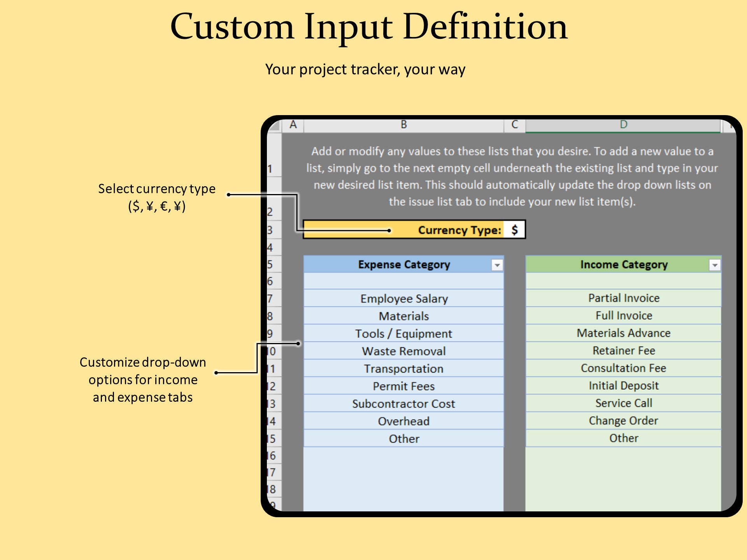Select the Employee Salary cell

pos(403,298)
